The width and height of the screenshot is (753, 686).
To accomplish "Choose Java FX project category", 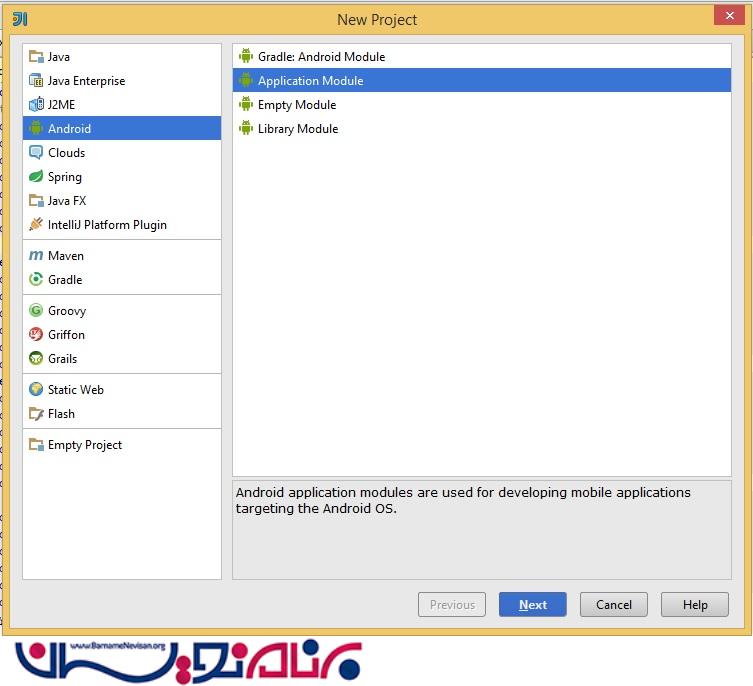I will tap(66, 201).
